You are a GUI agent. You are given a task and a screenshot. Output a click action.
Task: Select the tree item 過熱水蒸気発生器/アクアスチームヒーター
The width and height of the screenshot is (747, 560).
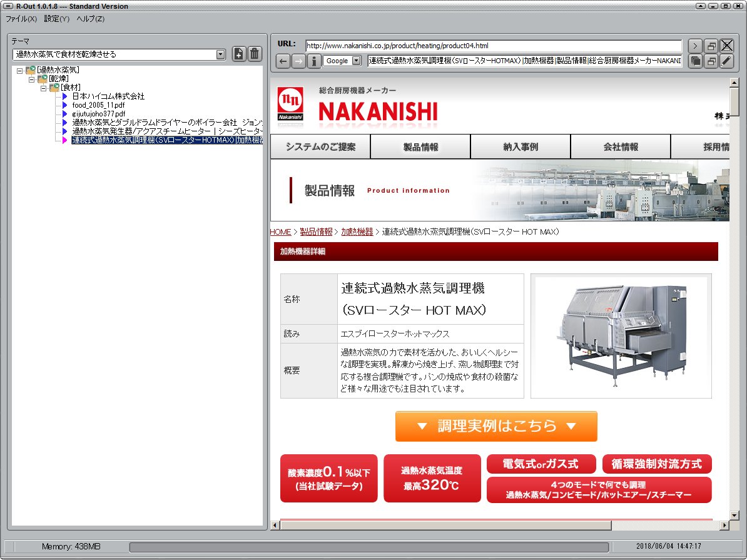(x=167, y=131)
